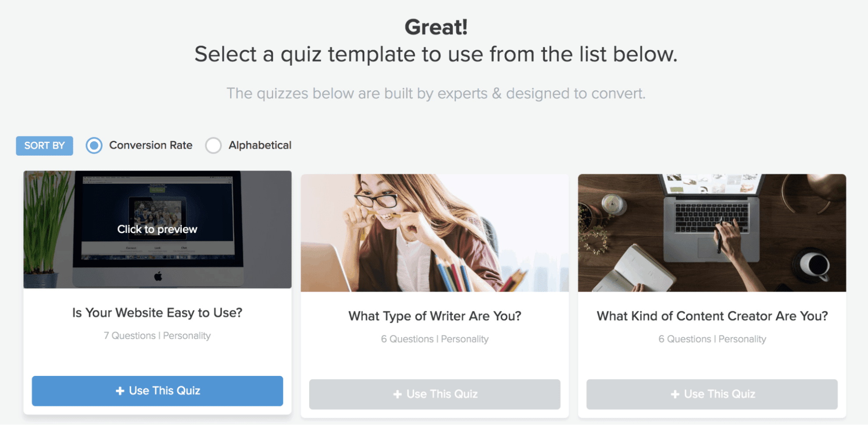The width and height of the screenshot is (868, 425).
Task: Click 'Click to preview' on the website quiz
Action: (157, 229)
